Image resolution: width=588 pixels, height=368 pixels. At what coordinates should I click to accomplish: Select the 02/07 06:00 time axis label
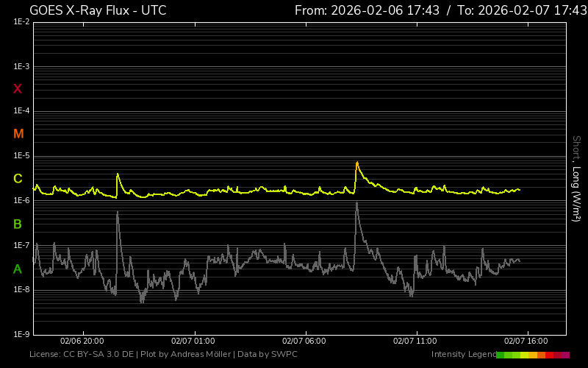click(x=304, y=342)
